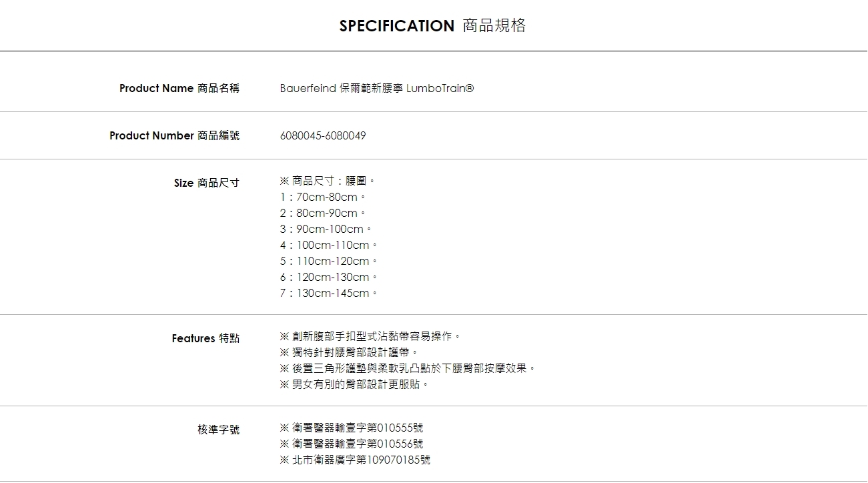Viewport: 868px width, 483px height.
Task: Click the 核準字號 label
Action: click(x=218, y=430)
